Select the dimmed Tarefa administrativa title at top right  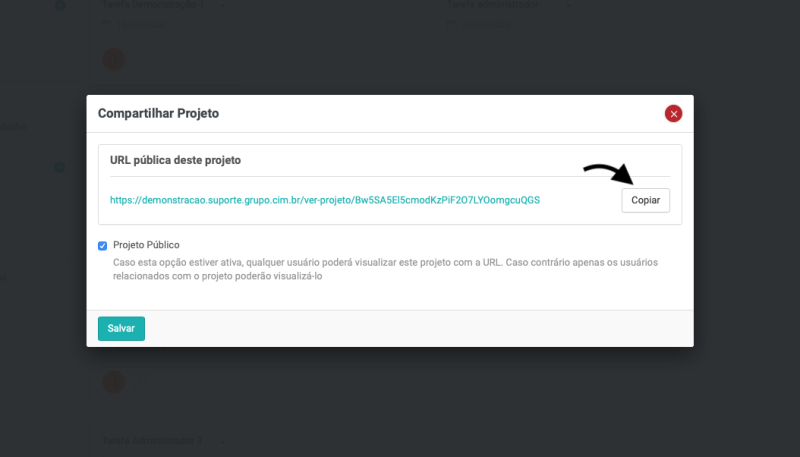(493, 5)
